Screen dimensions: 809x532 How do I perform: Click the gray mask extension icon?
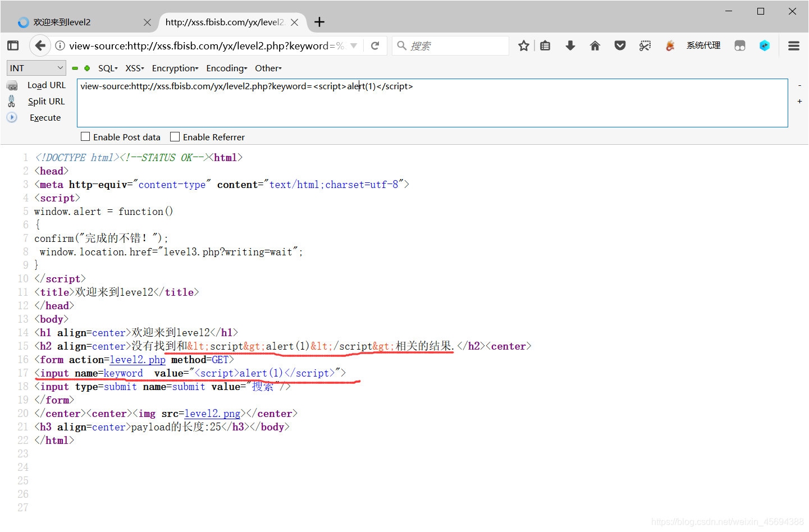tap(740, 45)
